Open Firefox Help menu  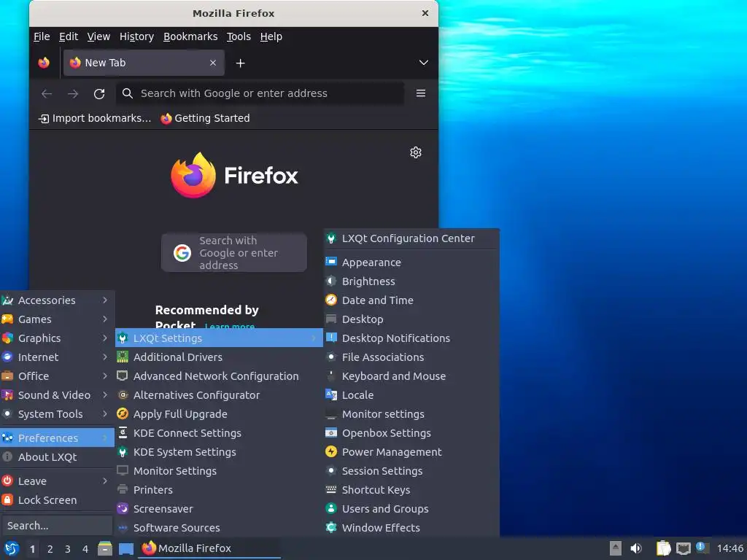[x=271, y=36]
